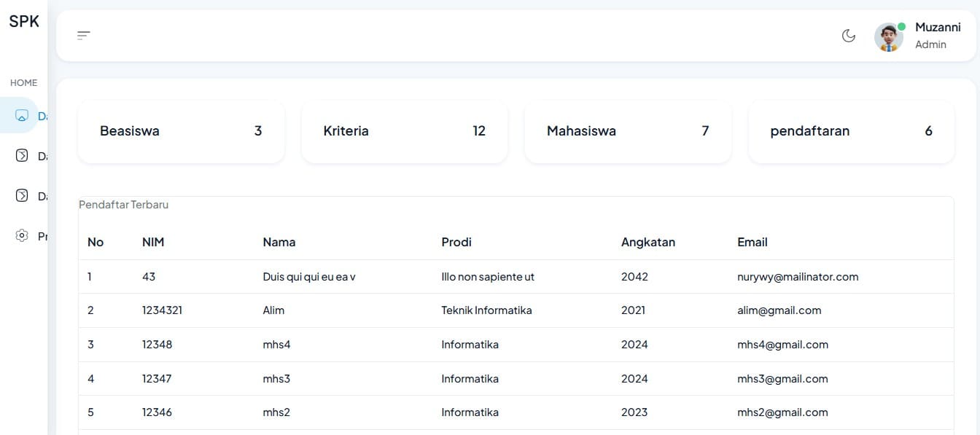The width and height of the screenshot is (980, 435).
Task: Click the NIM column header
Action: tap(152, 241)
